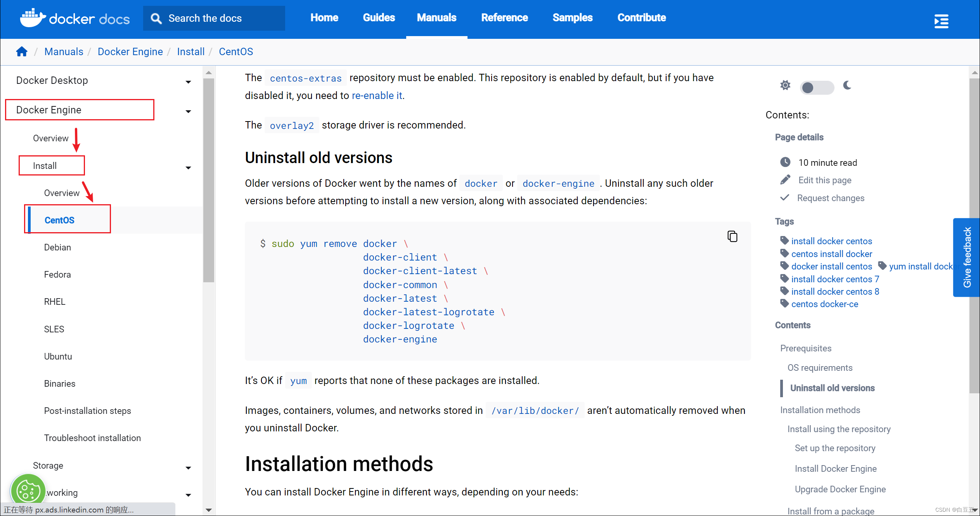The height and width of the screenshot is (516, 980).
Task: Open the Give feedback side button
Action: click(966, 257)
